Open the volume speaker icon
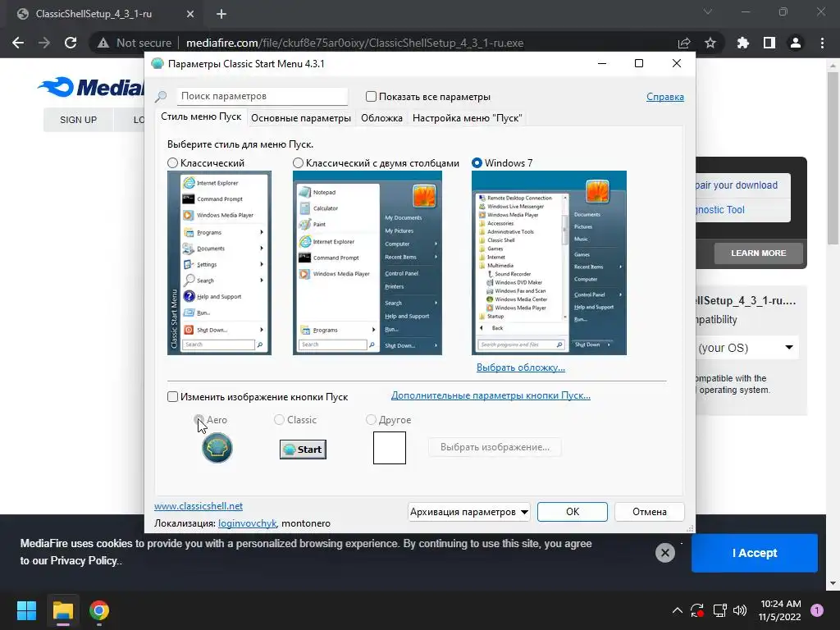 [740, 610]
